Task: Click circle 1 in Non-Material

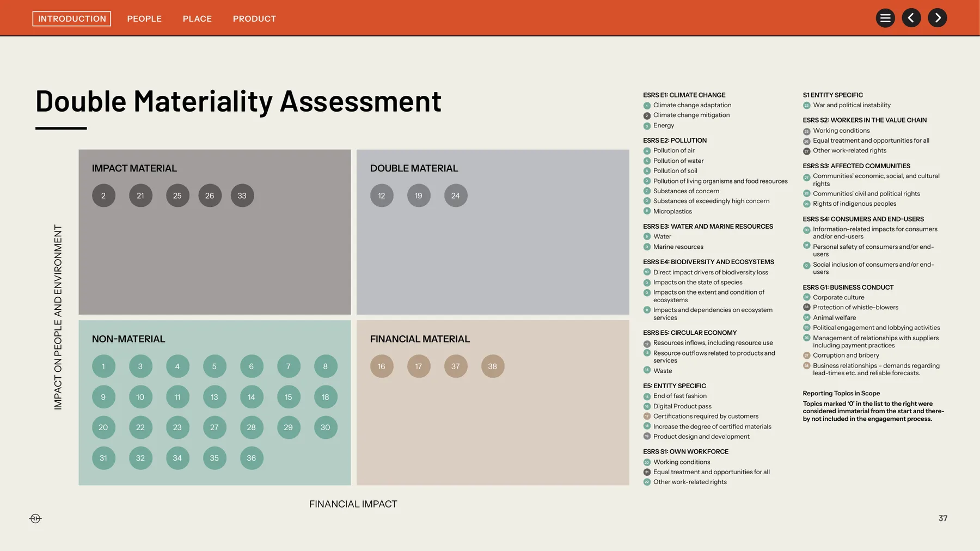Action: [103, 366]
